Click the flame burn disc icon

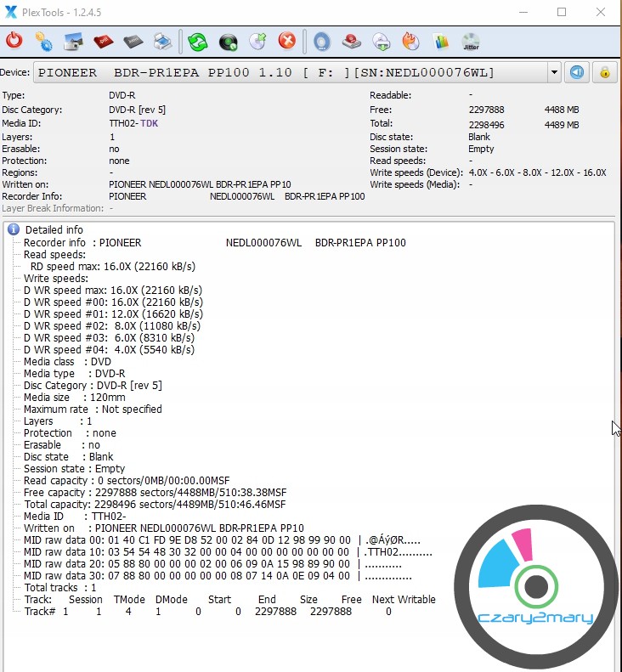point(411,41)
